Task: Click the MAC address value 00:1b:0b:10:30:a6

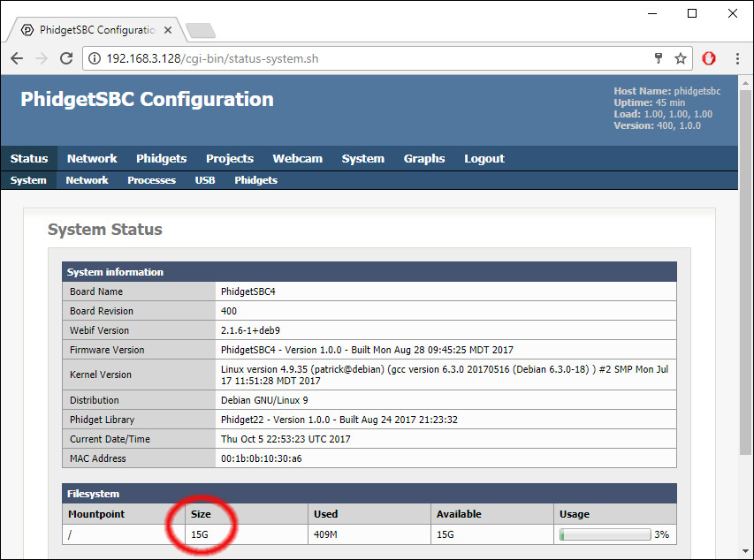Action: [x=261, y=458]
